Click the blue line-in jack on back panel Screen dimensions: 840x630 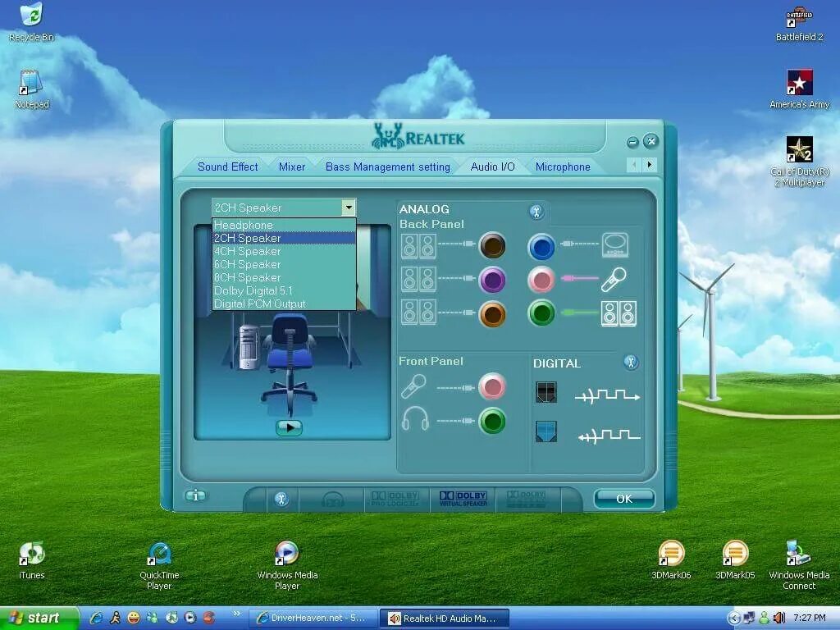click(x=541, y=247)
